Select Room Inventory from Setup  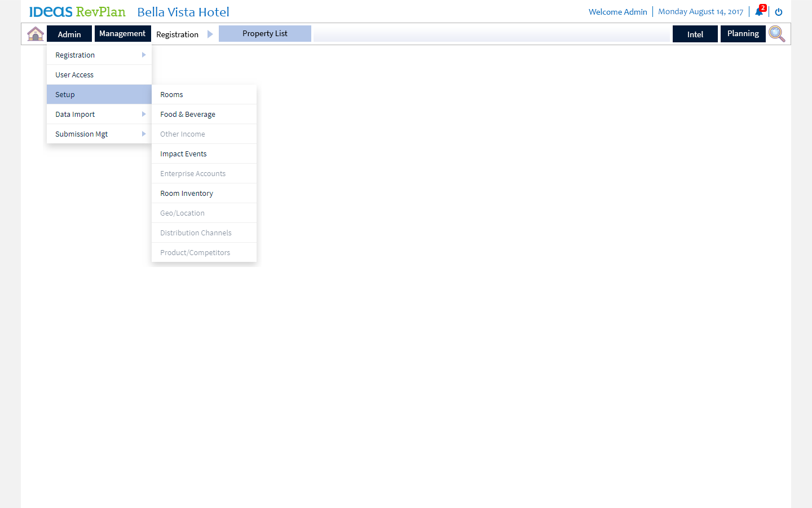click(x=186, y=193)
